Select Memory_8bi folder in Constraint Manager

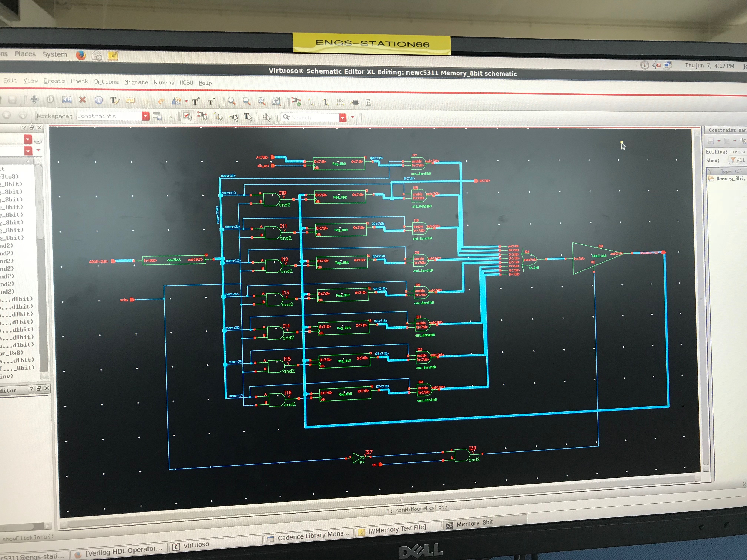727,179
